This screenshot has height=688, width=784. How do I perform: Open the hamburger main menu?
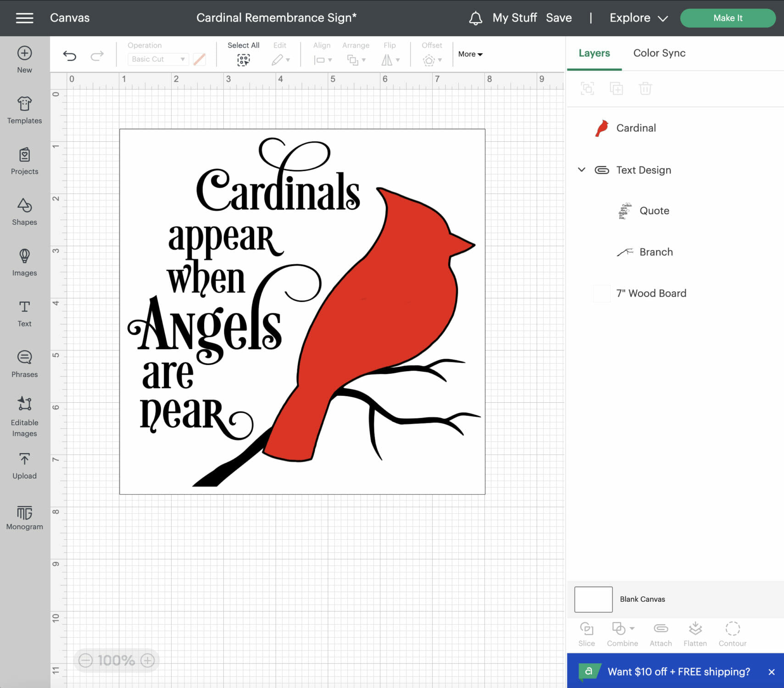point(24,18)
